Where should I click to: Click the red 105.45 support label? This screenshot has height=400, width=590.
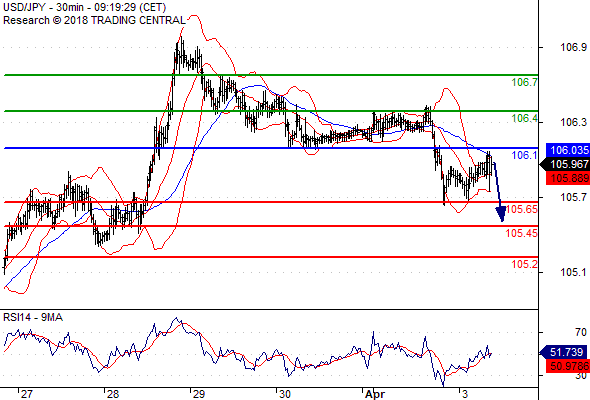coord(522,233)
